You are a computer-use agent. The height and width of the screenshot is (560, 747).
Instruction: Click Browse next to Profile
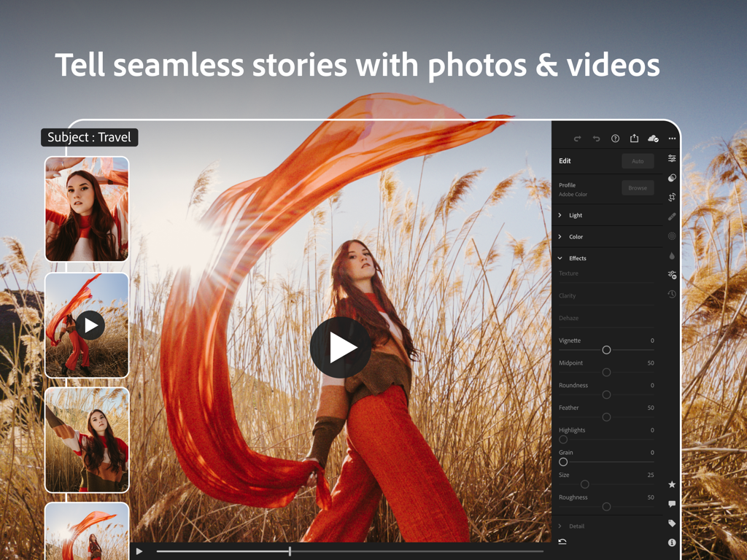(x=638, y=187)
